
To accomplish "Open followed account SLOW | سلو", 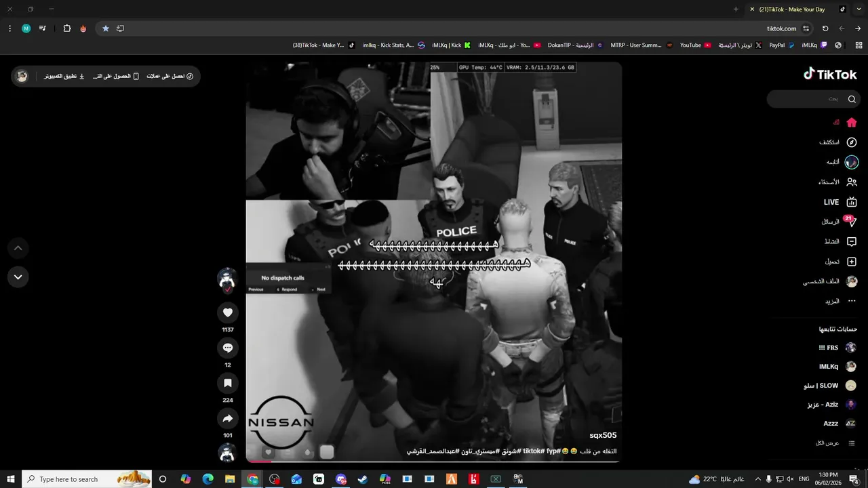I will click(830, 386).
